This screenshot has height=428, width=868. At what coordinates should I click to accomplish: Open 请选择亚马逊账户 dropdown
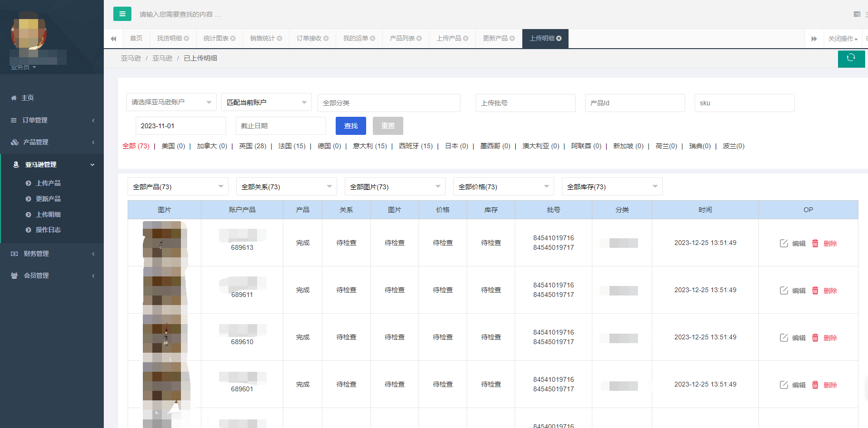tap(171, 102)
